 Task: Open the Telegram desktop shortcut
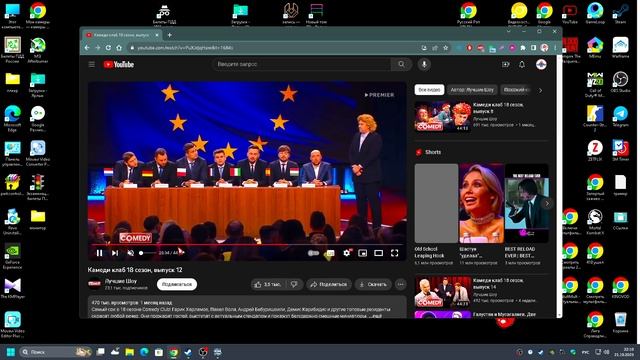click(x=620, y=117)
